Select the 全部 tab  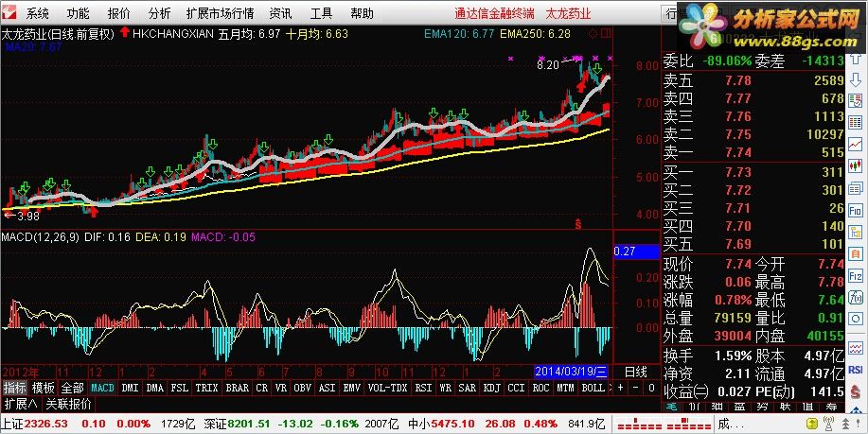click(x=73, y=388)
